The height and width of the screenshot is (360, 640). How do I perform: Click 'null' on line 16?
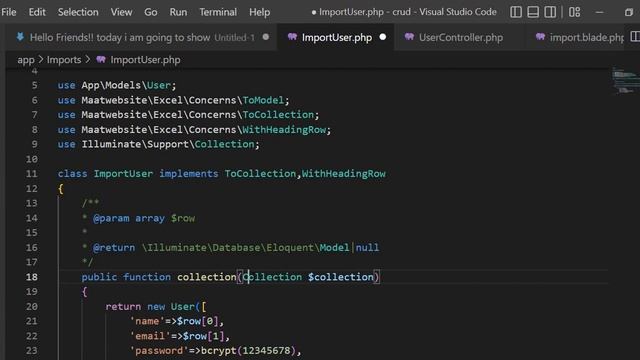pos(367,247)
